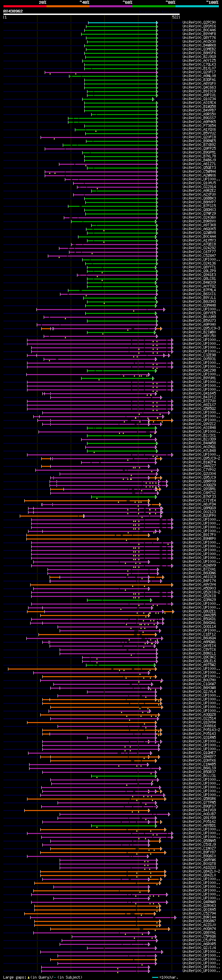Select hit UniRef100_Q8UZE1
Image resolution: width=222 pixels, height=980 pixels.
(x=199, y=612)
